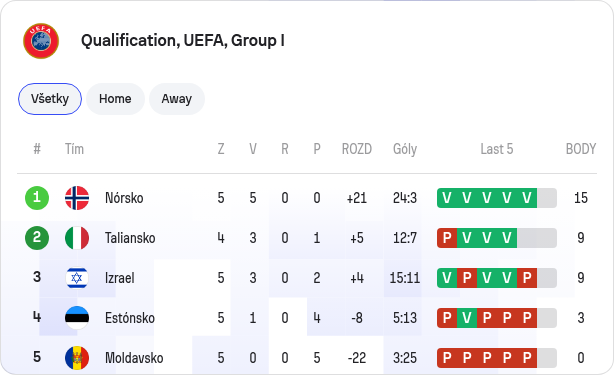Click the Moldova flag icon
The image size is (614, 375).
click(77, 358)
